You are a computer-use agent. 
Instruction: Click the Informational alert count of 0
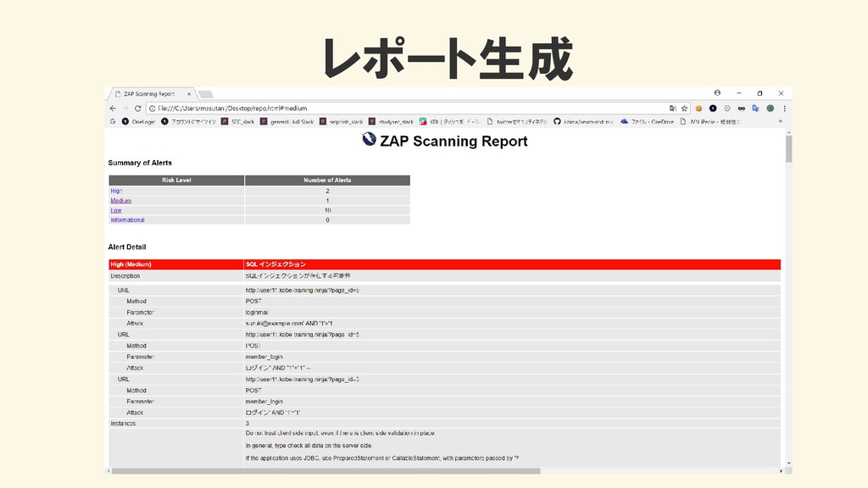pos(327,220)
